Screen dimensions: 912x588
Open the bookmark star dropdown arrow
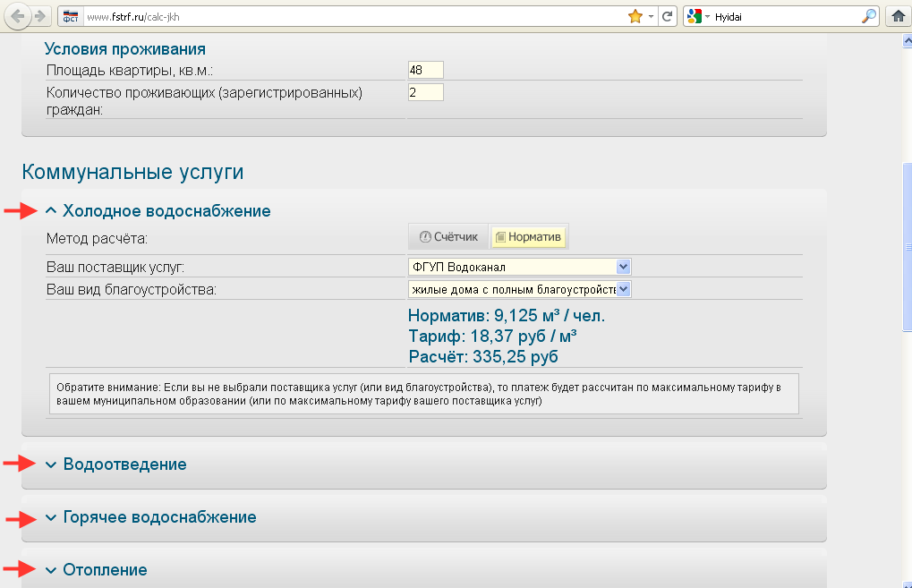[651, 16]
